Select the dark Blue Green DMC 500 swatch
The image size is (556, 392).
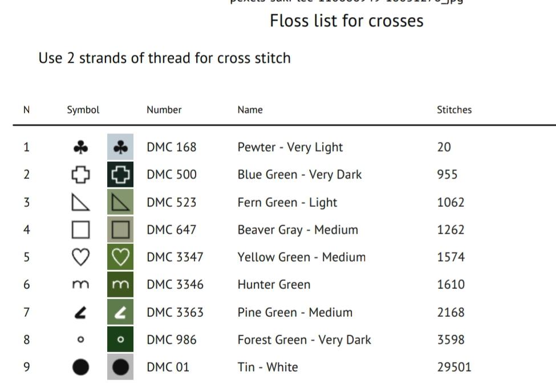120,174
